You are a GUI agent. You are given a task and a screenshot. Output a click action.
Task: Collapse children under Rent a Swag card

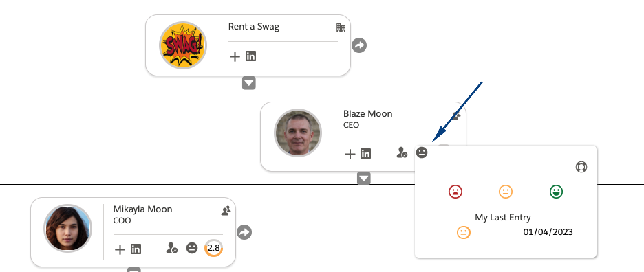(249, 83)
